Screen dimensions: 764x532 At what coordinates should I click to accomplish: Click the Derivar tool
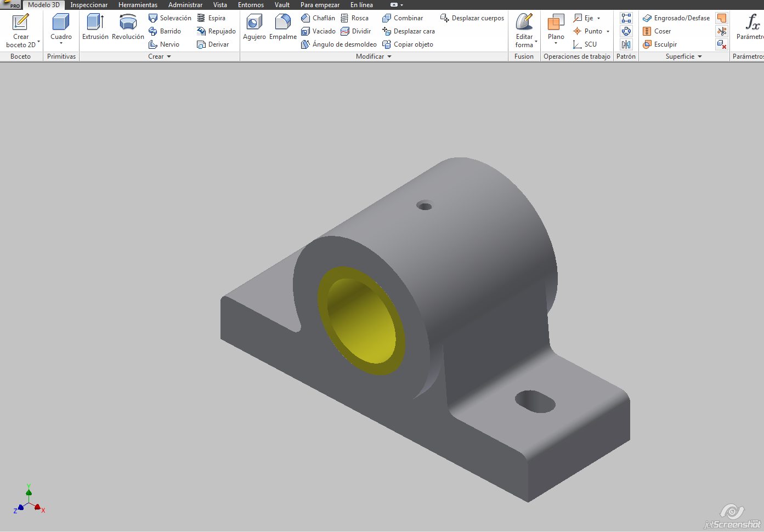tap(213, 44)
